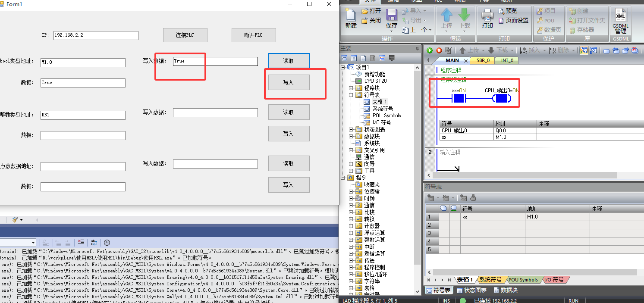Screen dimensions: 644x303
Task: Start the PLC with the green run icon
Action: pos(429,50)
